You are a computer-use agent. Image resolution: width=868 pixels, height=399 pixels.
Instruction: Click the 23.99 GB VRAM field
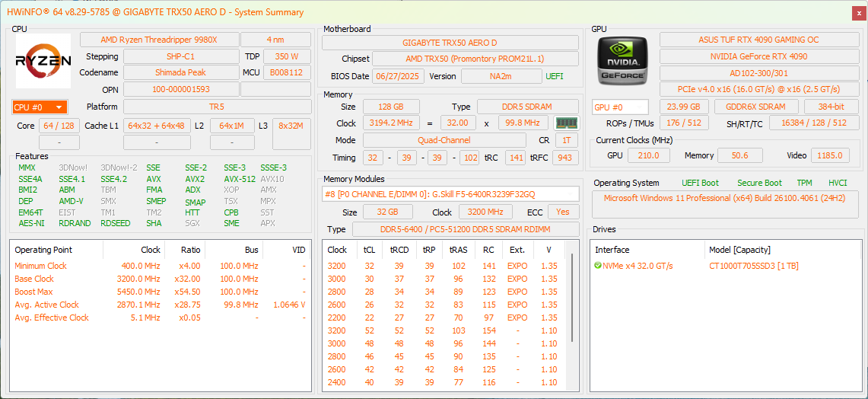(x=684, y=107)
